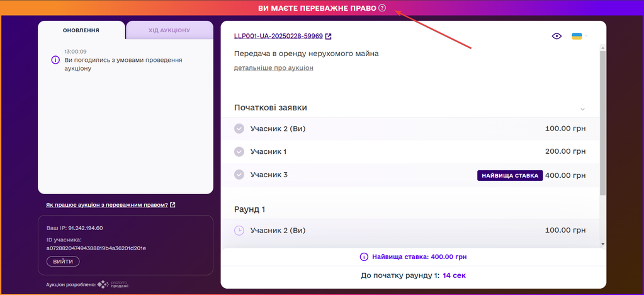
Task: Click the scrollbar down arrow in auction panel
Action: coord(602,243)
